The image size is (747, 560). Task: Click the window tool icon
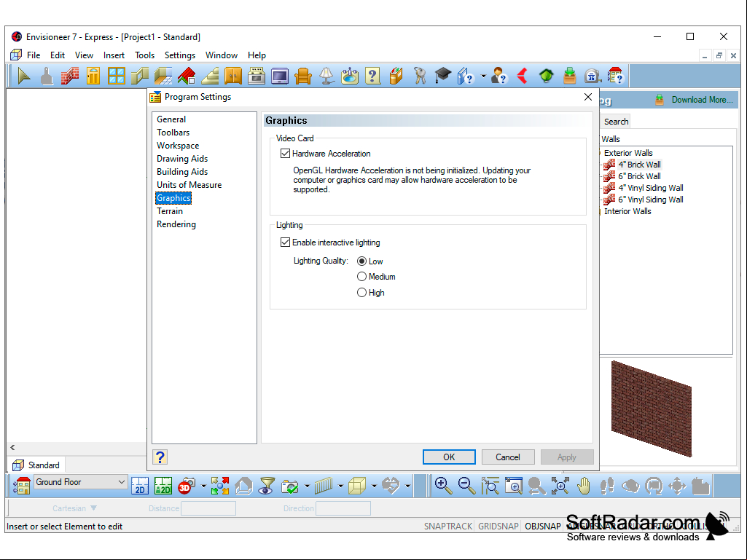[x=117, y=76]
